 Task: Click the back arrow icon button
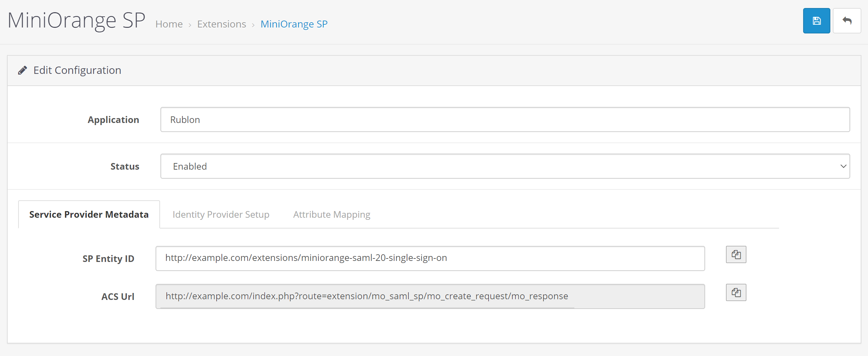coord(847,21)
